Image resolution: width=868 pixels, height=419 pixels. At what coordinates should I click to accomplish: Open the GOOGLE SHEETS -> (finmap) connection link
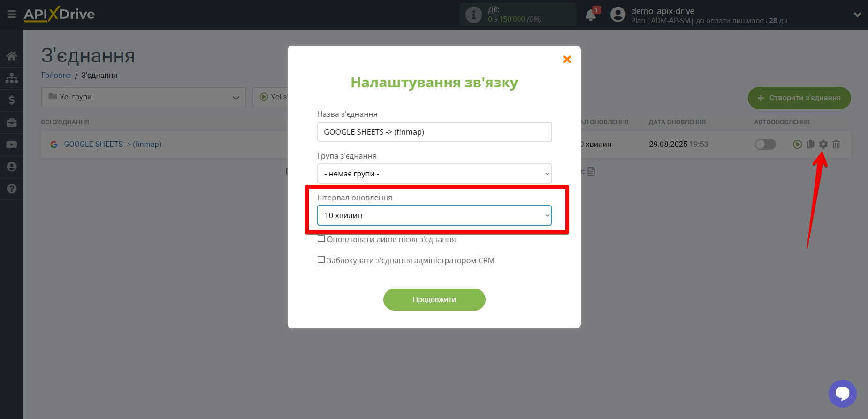point(113,144)
